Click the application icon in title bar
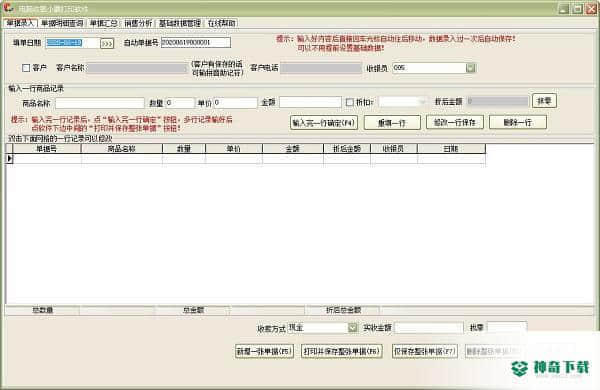The width and height of the screenshot is (600, 390). [x=8, y=8]
